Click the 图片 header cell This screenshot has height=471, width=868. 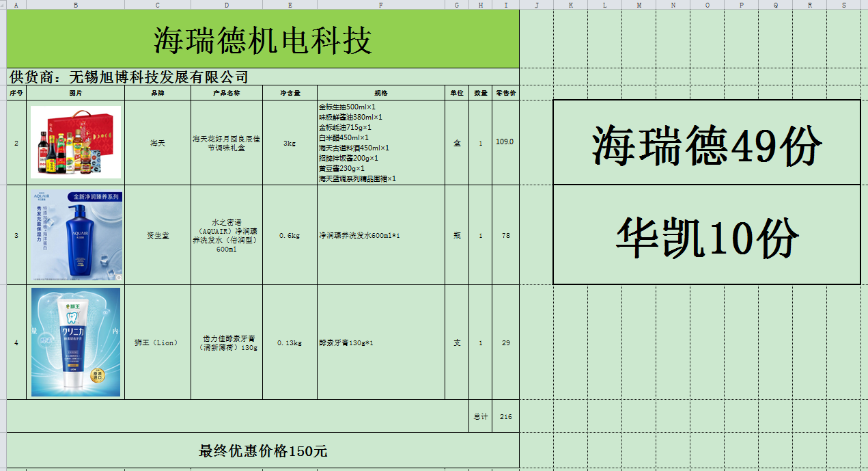[x=75, y=93]
